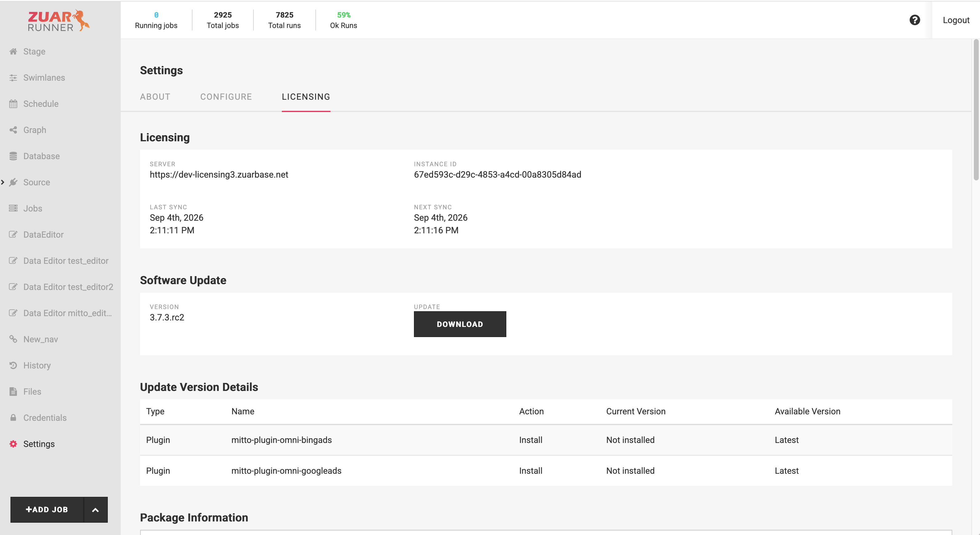Click the Settings gear icon
Viewport: 980px width, 535px height.
[13, 444]
